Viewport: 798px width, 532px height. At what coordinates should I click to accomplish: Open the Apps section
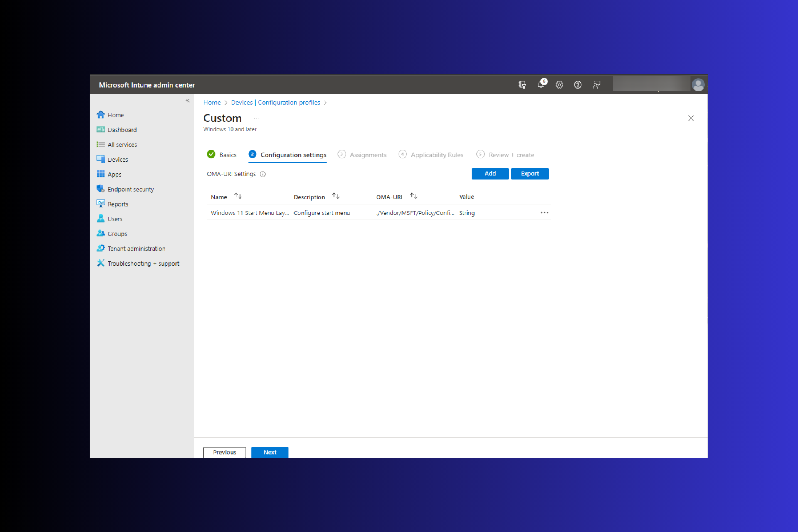click(114, 174)
